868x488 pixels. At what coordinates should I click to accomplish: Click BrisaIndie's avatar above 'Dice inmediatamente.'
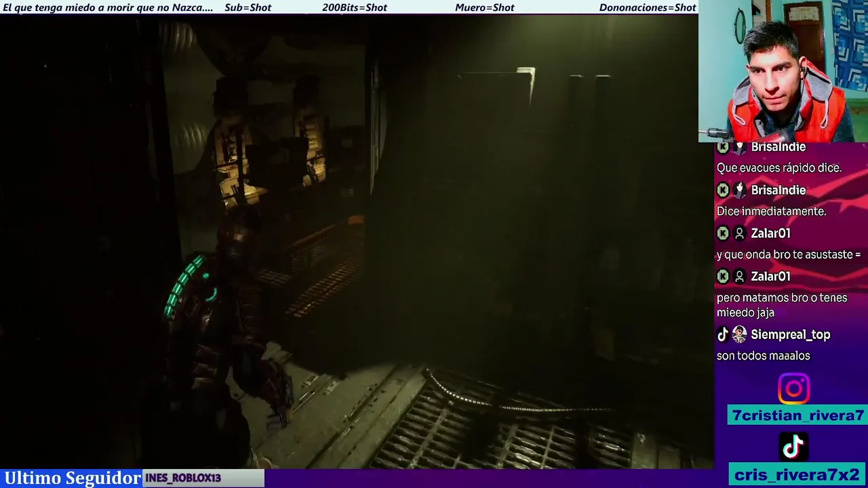(740, 190)
